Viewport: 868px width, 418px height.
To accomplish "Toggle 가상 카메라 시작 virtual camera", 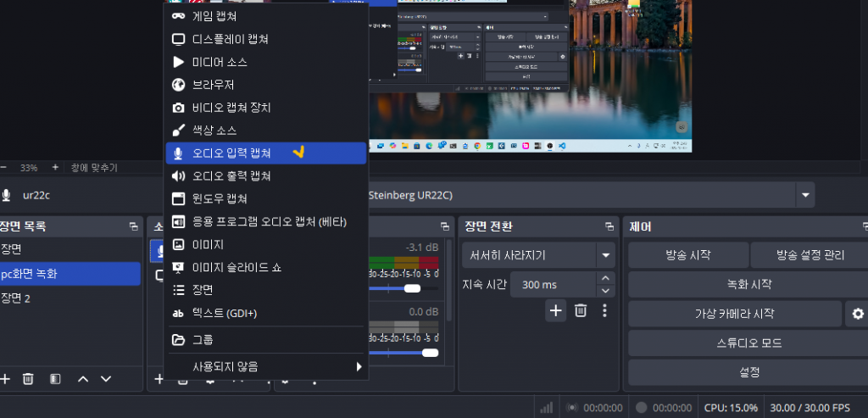I will 734,314.
